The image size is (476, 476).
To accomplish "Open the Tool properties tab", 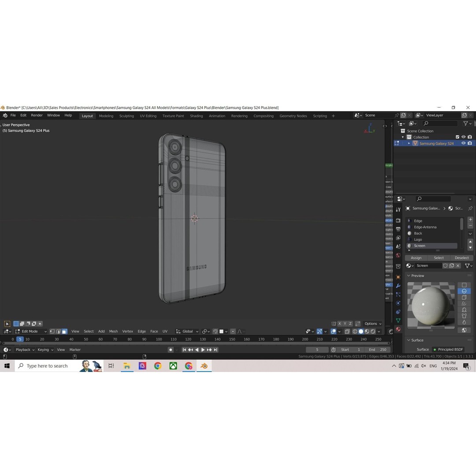I will pyautogui.click(x=398, y=209).
